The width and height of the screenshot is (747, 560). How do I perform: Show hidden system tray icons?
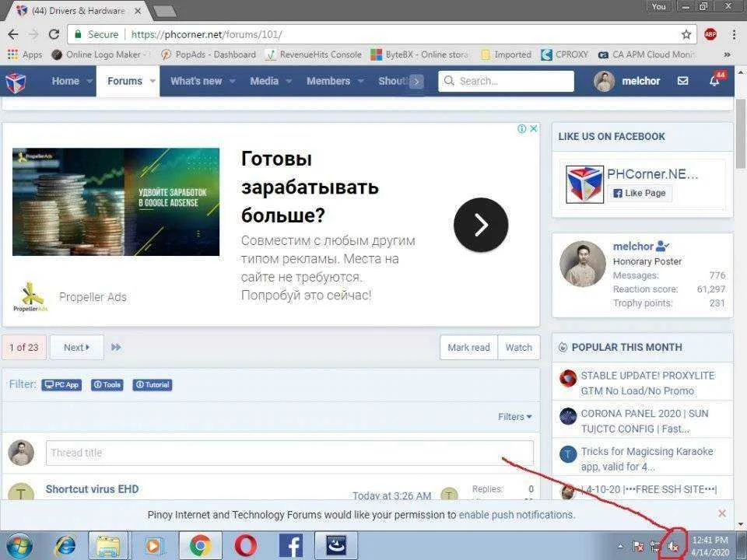point(620,547)
